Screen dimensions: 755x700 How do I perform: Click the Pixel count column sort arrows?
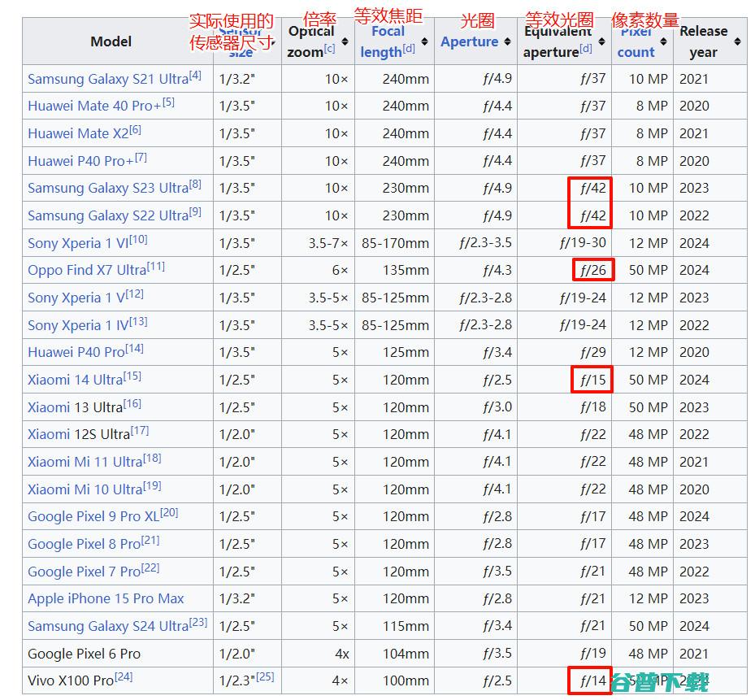point(663,42)
